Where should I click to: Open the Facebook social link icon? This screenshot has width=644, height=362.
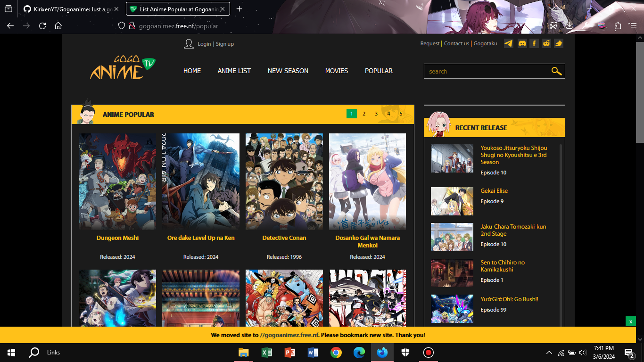click(x=534, y=43)
